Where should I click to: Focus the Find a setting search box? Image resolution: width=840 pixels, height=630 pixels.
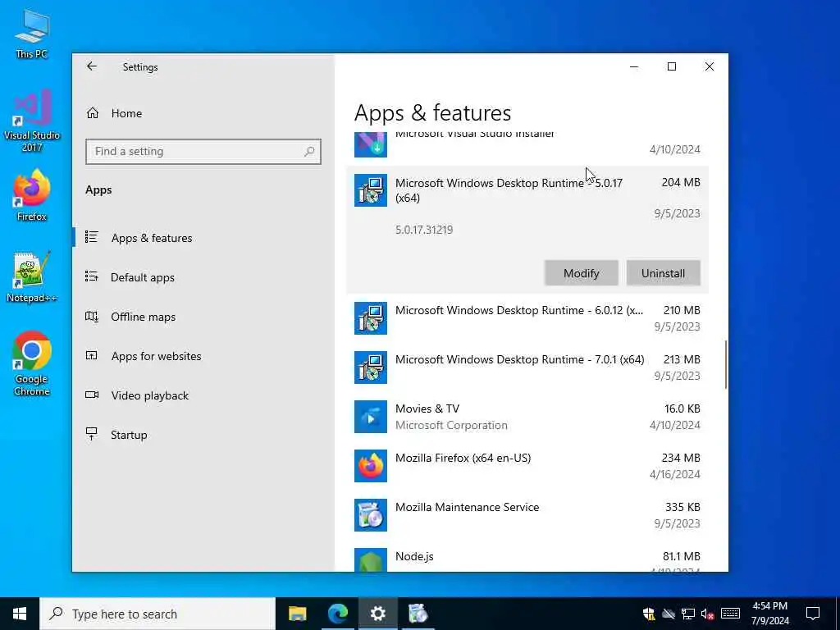(x=203, y=152)
